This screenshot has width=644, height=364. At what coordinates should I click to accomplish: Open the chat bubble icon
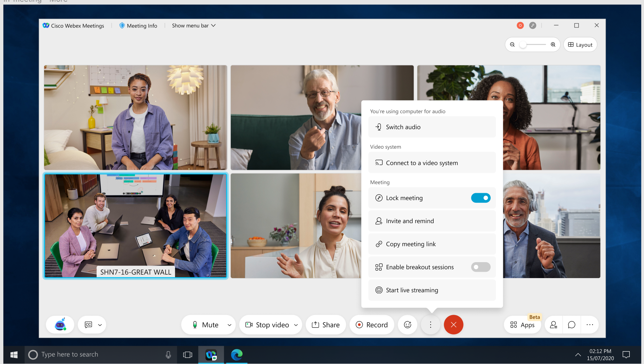[x=571, y=325]
